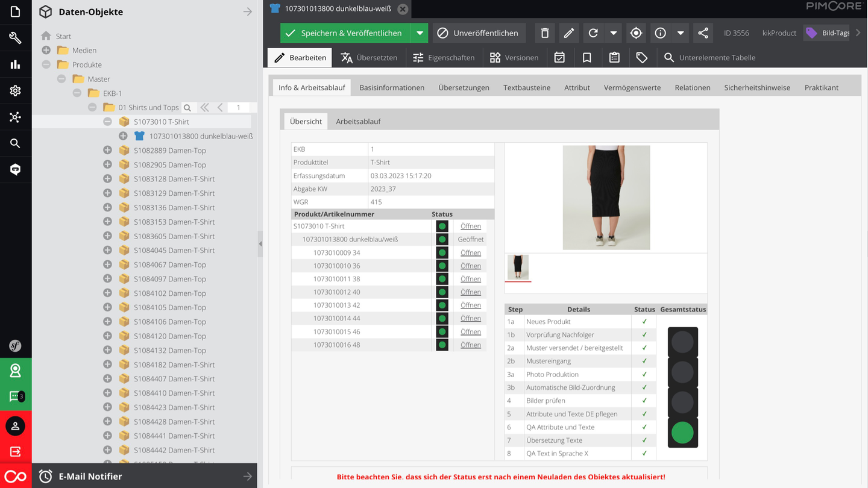Collapse the EKB-1 folder in tree
This screenshot has width=868, height=488.
(x=77, y=93)
